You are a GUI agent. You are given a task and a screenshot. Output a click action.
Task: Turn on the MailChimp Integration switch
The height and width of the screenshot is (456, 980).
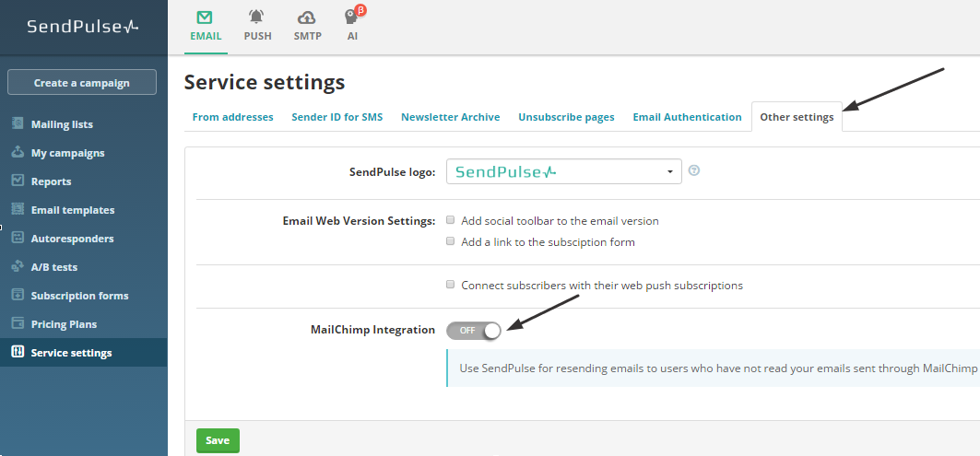(474, 330)
